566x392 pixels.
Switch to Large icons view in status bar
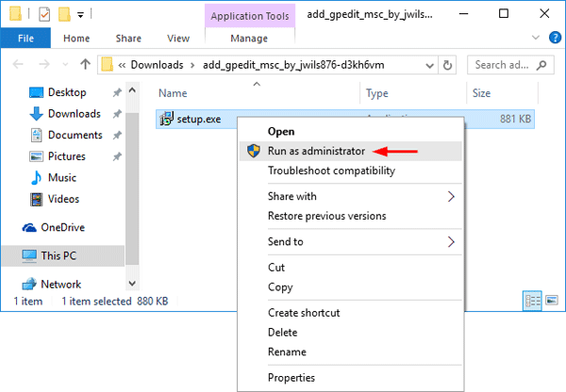pyautogui.click(x=552, y=300)
